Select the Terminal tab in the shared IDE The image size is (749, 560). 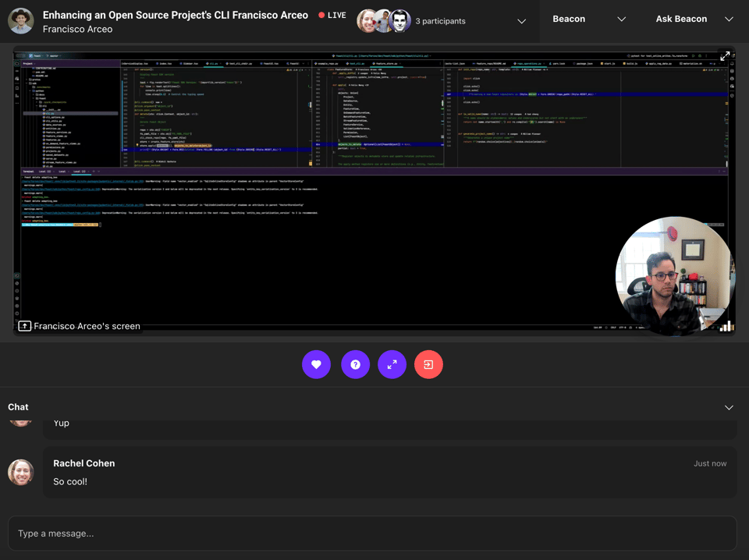pyautogui.click(x=28, y=171)
